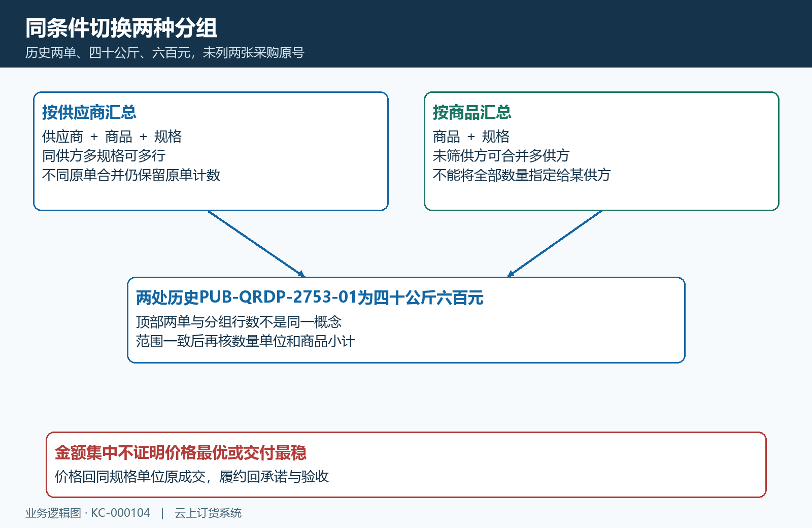Click heading 两处历史PUB-QRDP-2753-01为四十公斤六百元

click(x=310, y=298)
